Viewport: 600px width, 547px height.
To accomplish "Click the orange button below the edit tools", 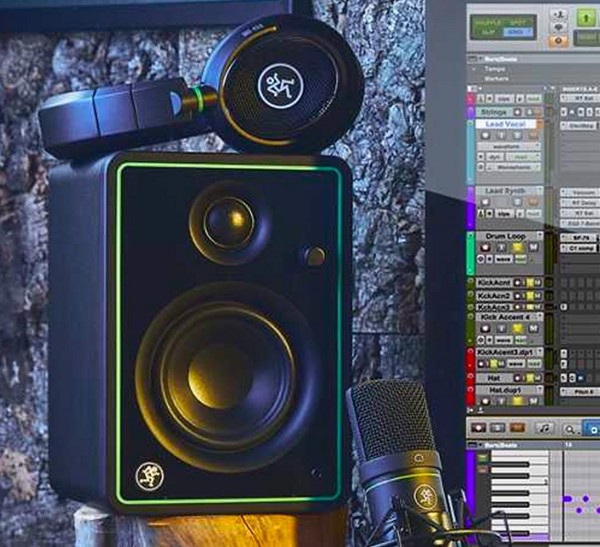I will pos(559,40).
